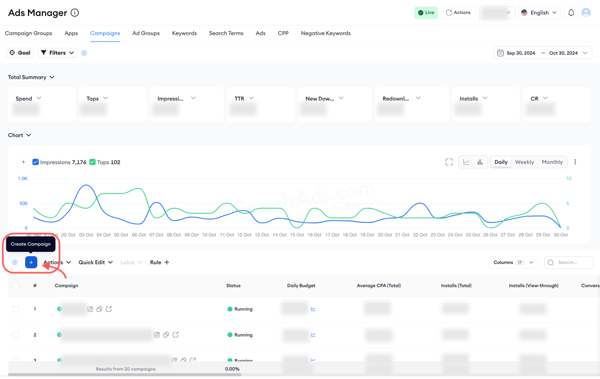Click the Rule + button
This screenshot has width=600, height=379.
point(160,262)
